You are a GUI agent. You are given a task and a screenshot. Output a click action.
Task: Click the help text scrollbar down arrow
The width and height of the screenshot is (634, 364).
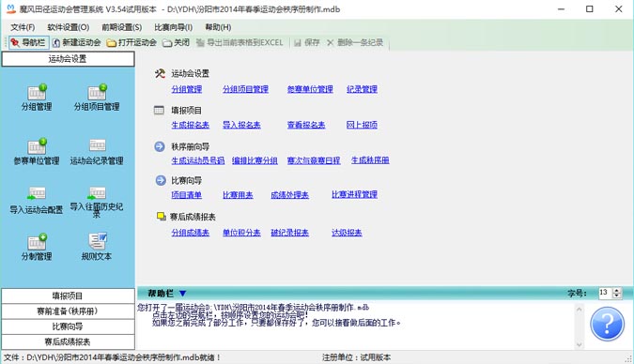[x=579, y=344]
